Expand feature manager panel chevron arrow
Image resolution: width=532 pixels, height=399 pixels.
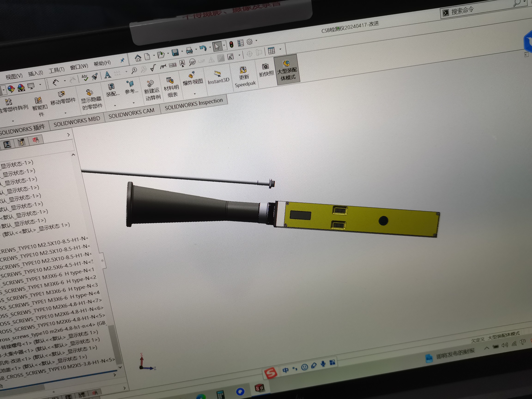point(69,135)
